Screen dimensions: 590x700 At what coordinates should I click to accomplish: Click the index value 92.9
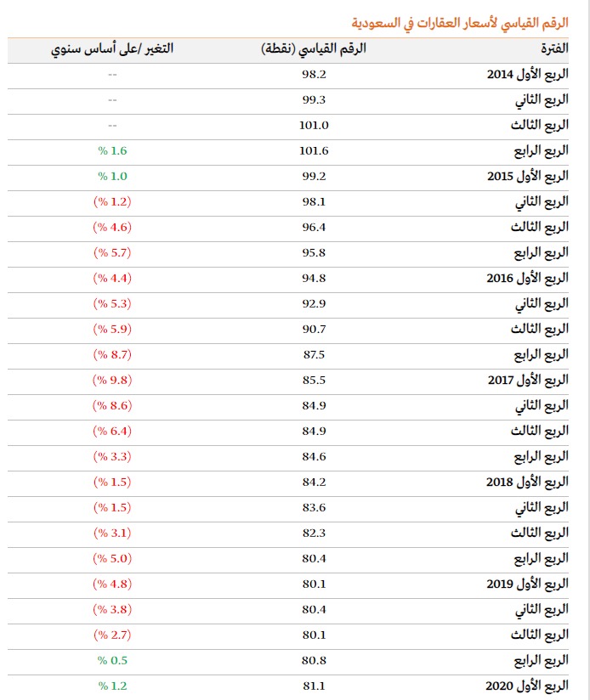tap(314, 303)
